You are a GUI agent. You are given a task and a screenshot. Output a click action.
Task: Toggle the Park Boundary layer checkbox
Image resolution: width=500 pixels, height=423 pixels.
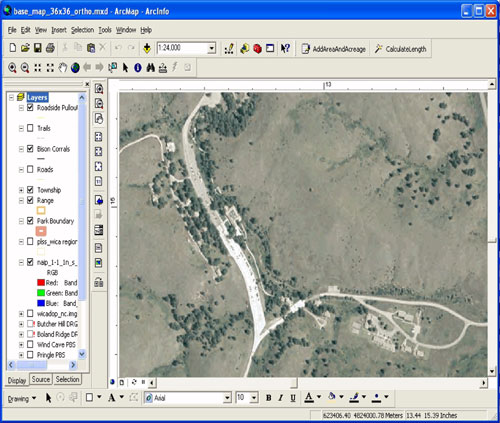tap(30, 221)
